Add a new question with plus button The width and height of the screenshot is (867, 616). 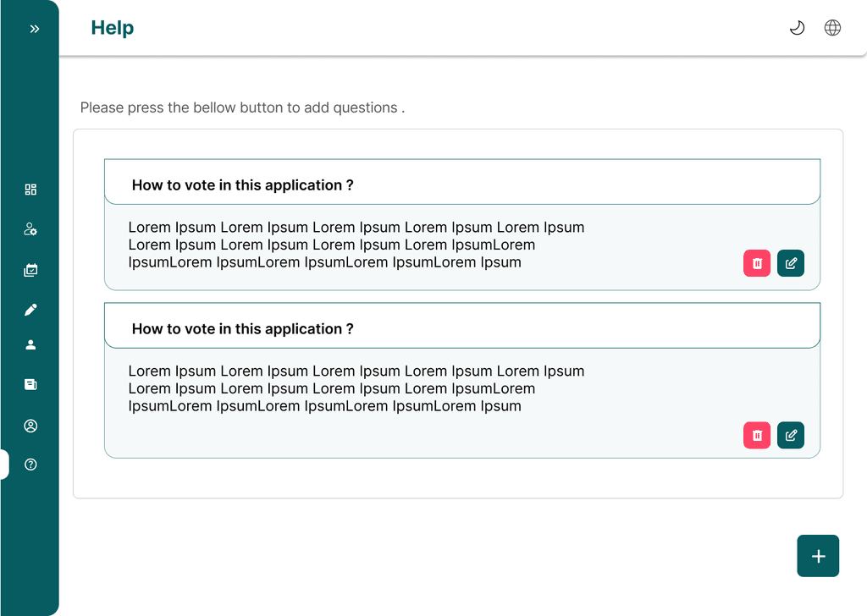818,556
